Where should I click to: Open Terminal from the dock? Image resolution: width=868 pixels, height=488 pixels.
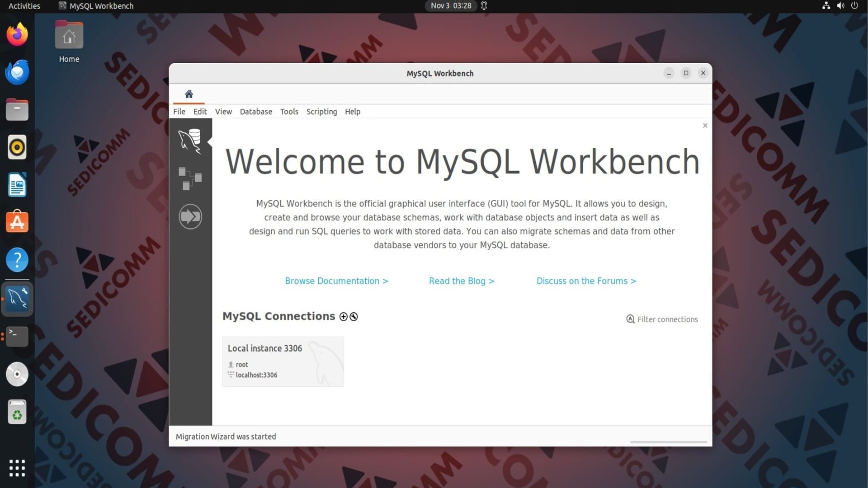17,336
